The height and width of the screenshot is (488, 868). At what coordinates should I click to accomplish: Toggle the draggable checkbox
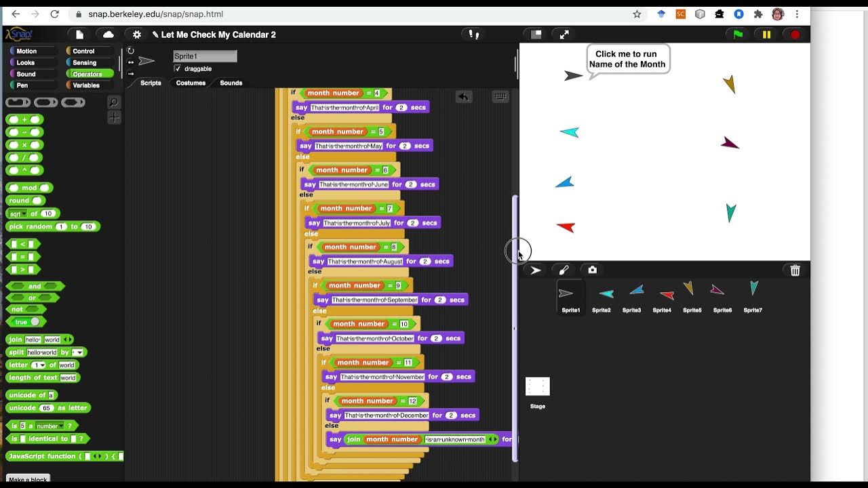pyautogui.click(x=178, y=69)
